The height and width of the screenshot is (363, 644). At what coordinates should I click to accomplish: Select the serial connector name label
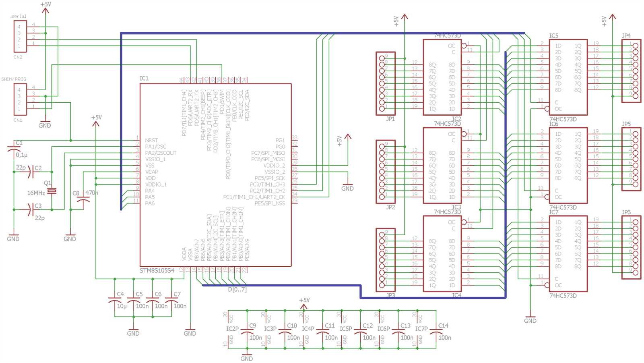19,16
